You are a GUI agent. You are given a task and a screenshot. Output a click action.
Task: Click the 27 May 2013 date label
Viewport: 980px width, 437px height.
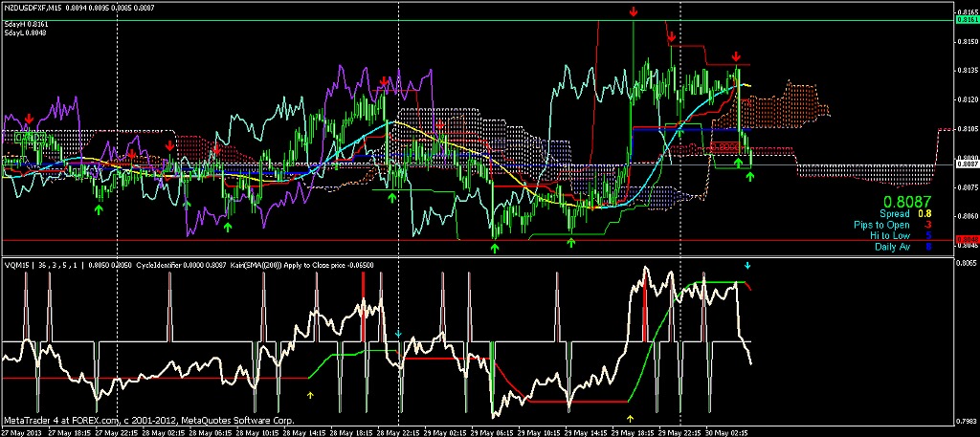point(21,432)
